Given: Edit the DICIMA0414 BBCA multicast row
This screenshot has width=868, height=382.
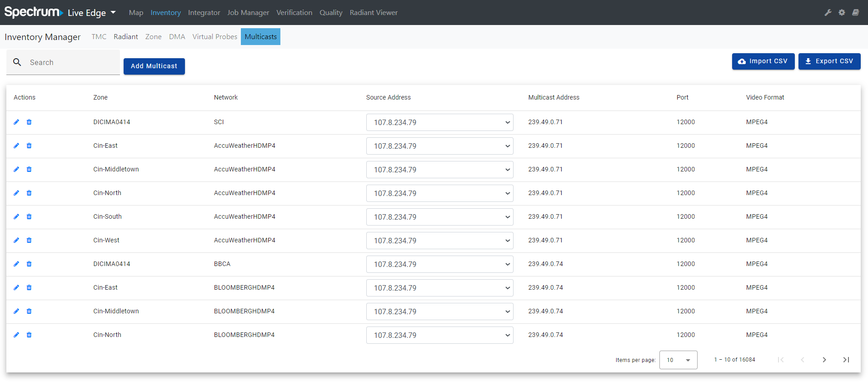Looking at the screenshot, I should [16, 264].
